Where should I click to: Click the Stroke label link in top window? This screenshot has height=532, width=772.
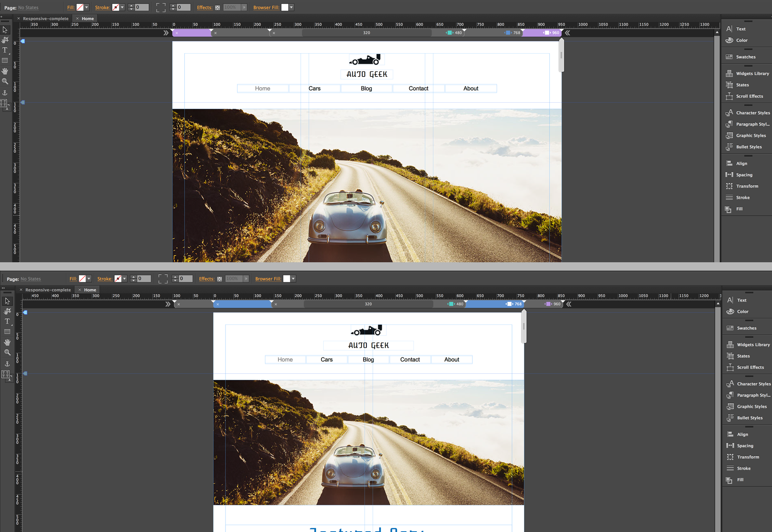(102, 7)
